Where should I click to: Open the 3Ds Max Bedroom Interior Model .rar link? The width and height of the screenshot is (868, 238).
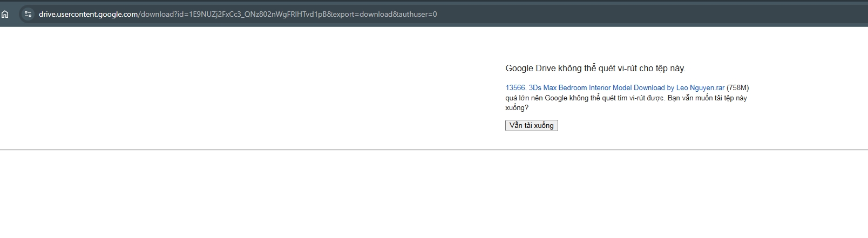point(615,87)
